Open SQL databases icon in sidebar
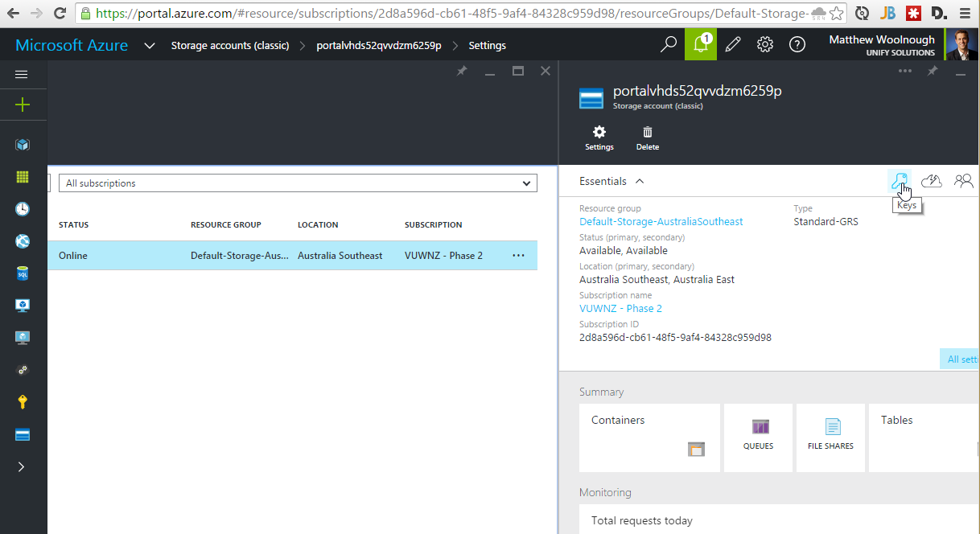This screenshot has width=980, height=534. coord(23,273)
